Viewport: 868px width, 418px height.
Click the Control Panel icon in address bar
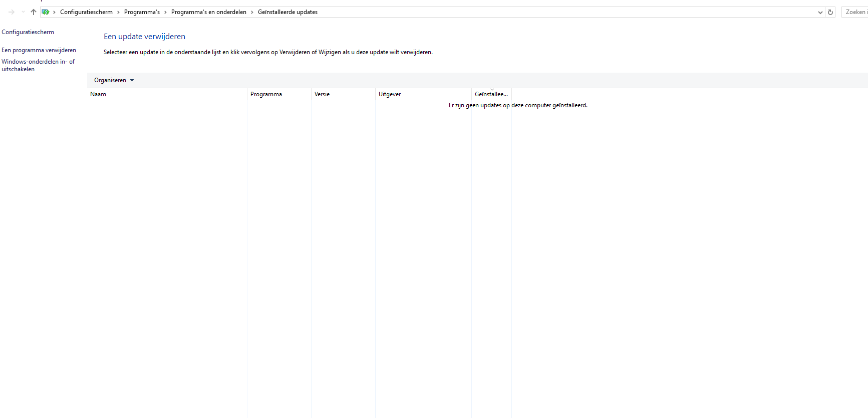click(46, 12)
